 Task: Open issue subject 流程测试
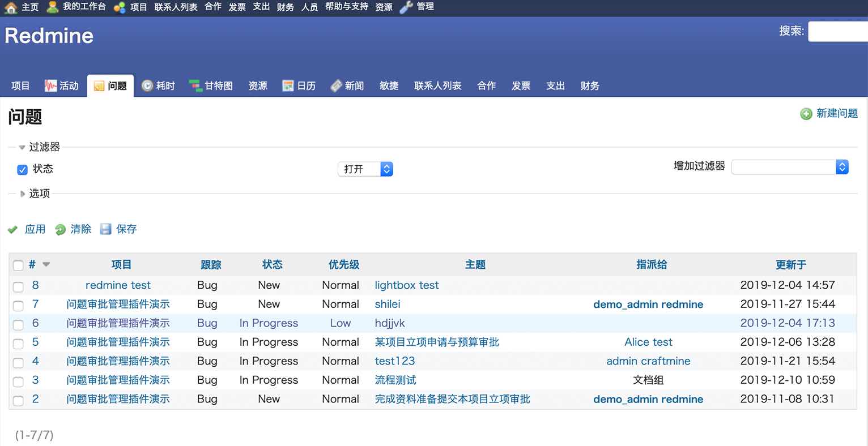tap(395, 380)
